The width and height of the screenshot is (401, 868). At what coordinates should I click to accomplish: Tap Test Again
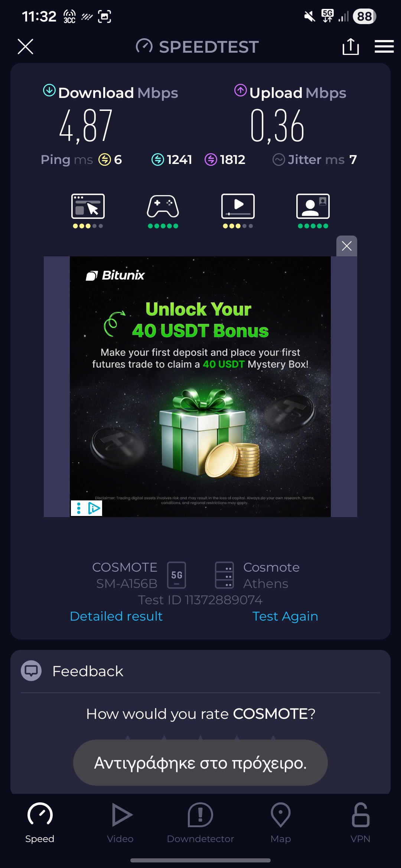point(285,616)
